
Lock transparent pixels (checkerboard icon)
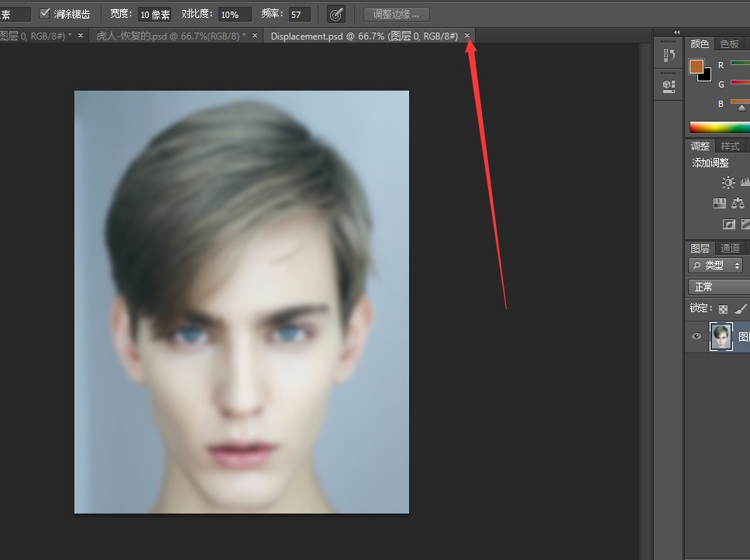pyautogui.click(x=723, y=309)
